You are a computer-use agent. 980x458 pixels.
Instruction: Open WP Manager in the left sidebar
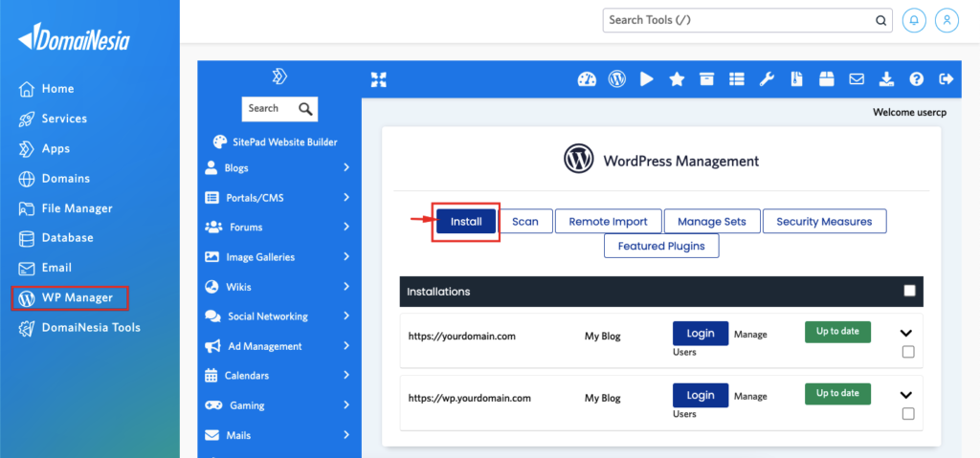click(x=69, y=297)
